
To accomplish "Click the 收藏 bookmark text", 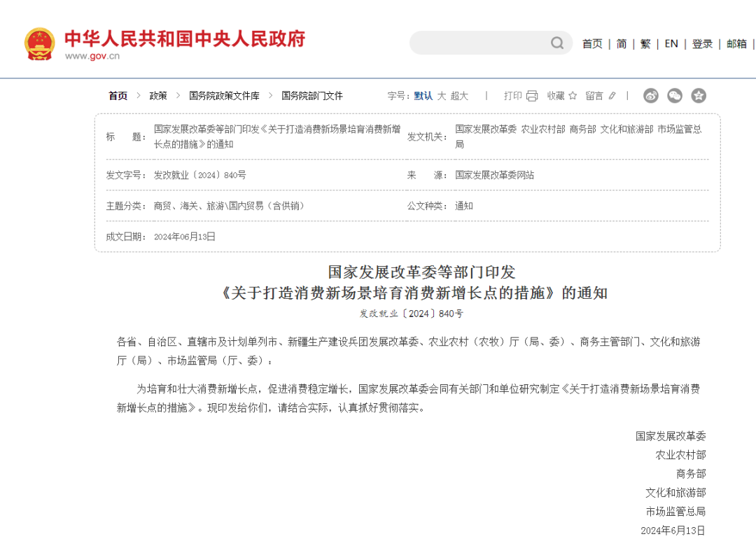I will pos(556,95).
